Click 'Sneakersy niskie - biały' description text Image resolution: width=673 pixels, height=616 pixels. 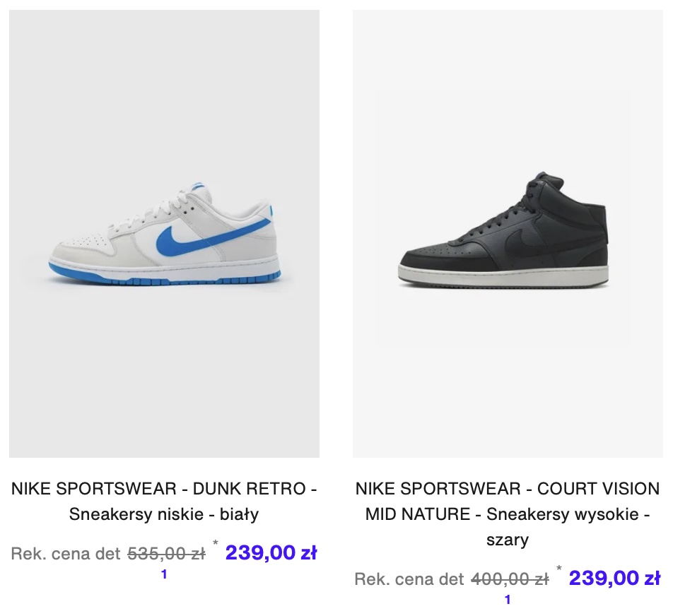click(x=164, y=514)
